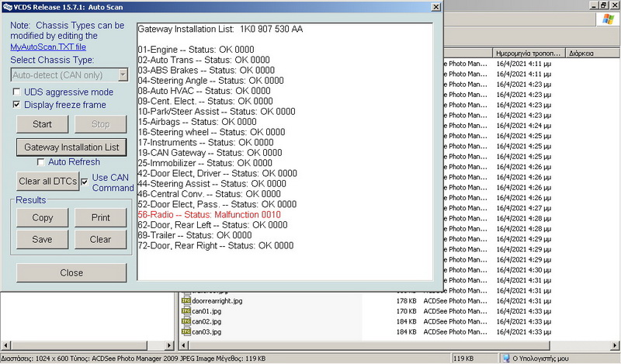Click the Clear all DTCs button

[48, 181]
